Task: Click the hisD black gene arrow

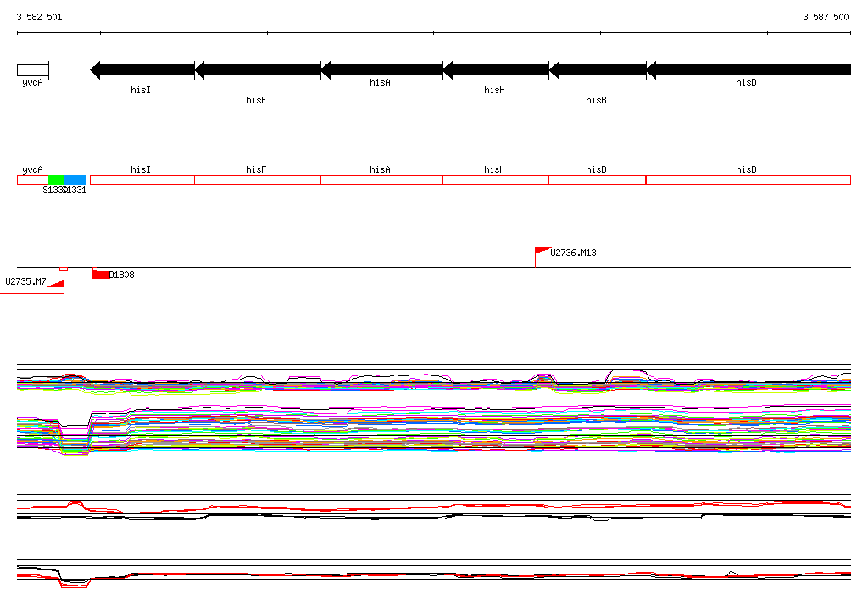Action: (748, 70)
